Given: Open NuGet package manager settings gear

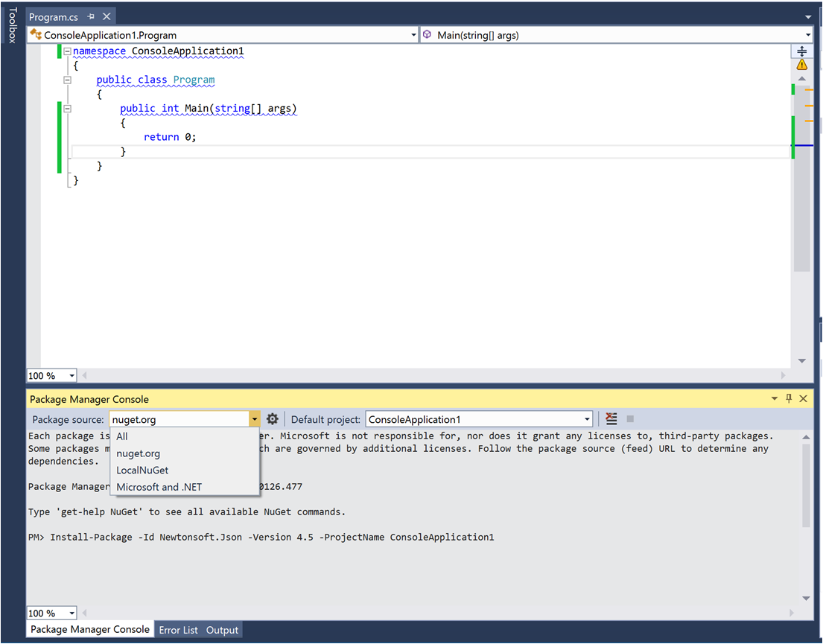Looking at the screenshot, I should [x=273, y=419].
